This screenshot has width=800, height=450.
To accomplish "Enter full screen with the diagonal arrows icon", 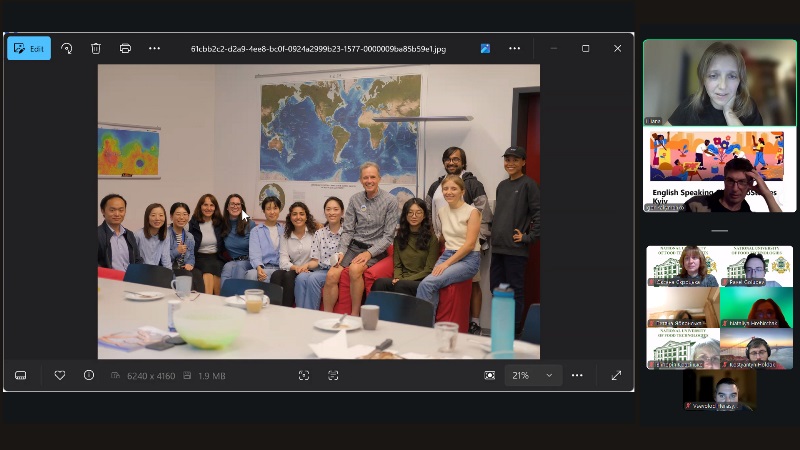I will [x=616, y=376].
